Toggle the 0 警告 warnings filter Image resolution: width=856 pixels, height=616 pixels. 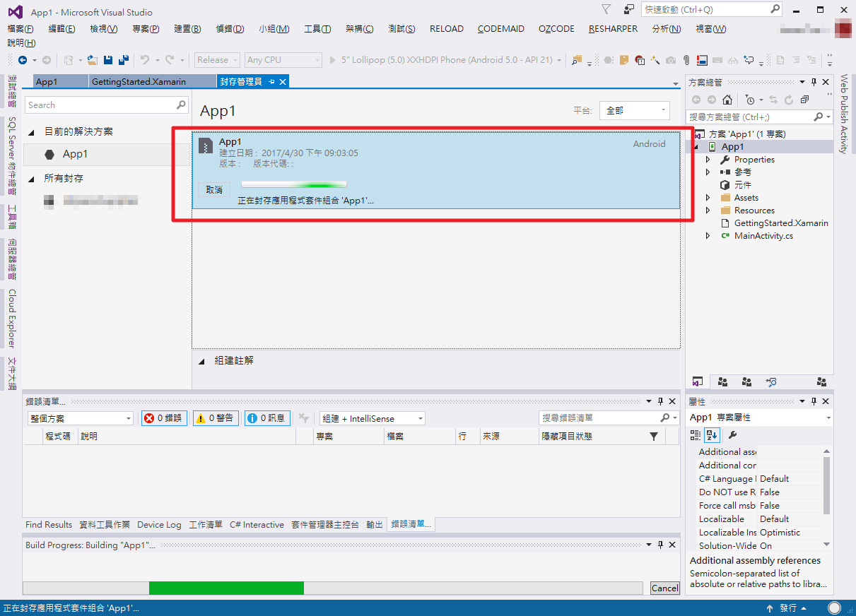coord(216,418)
